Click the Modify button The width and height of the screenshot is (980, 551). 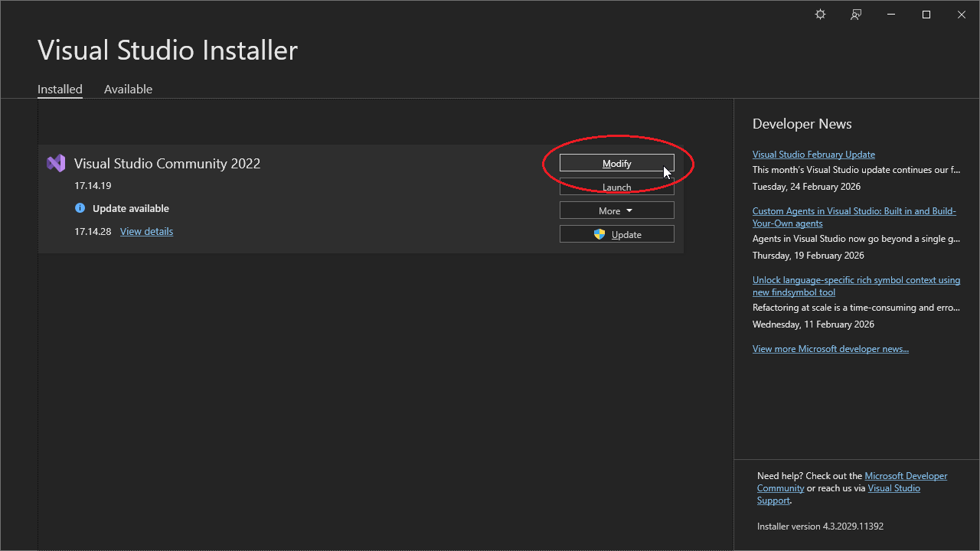(616, 163)
